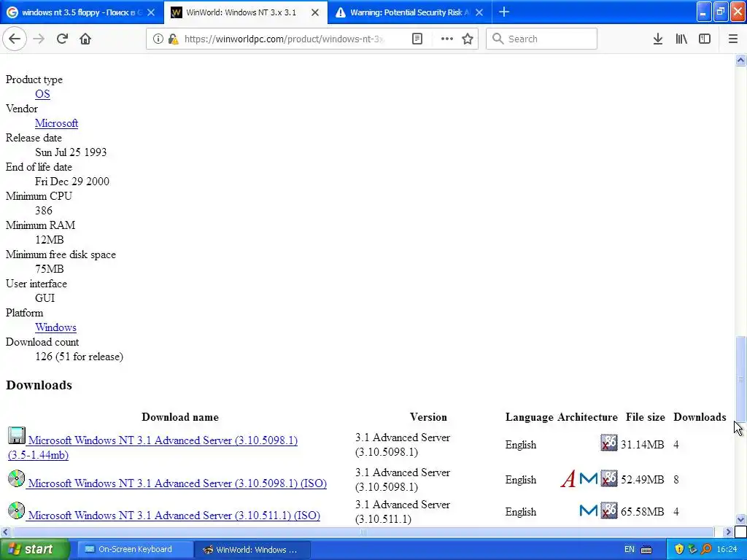747x560 pixels.
Task: Click the insecure connection padlock icon
Action: click(174, 39)
